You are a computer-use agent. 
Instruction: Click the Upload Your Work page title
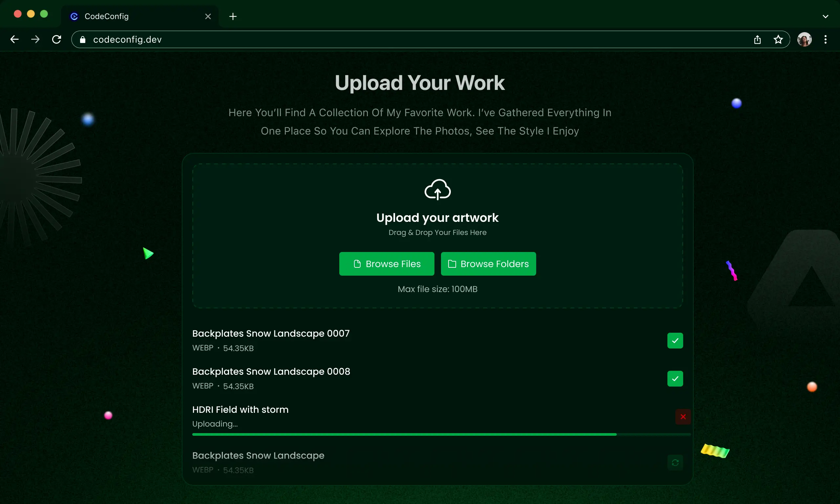click(x=420, y=83)
